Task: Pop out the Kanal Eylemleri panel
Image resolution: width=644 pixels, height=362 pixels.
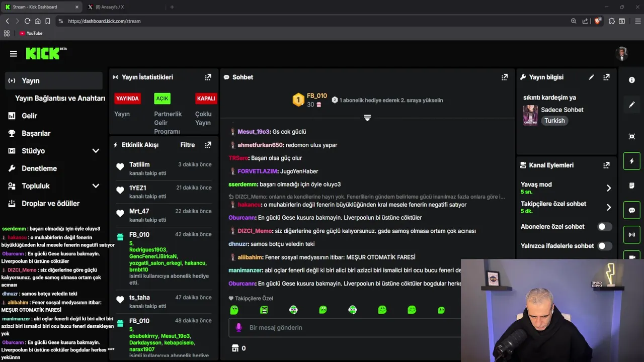Action: tap(606, 165)
